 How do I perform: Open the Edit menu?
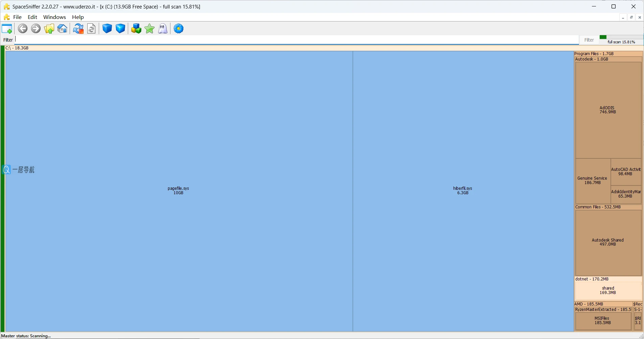click(32, 17)
